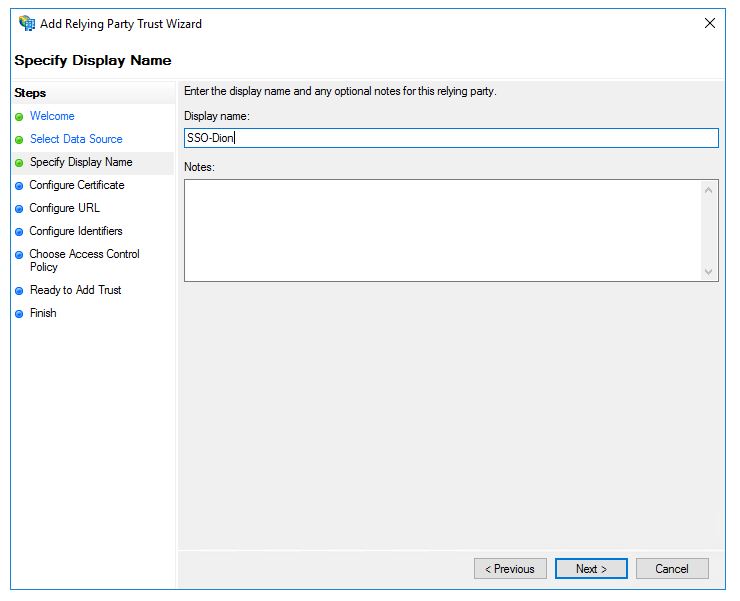Click Notes scrollbar up arrow

[708, 190]
